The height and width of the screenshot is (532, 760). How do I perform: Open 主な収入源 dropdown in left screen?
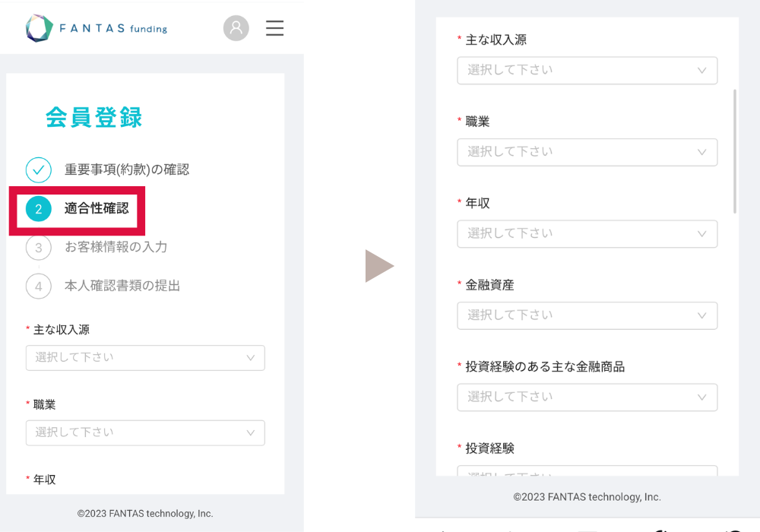(145, 358)
